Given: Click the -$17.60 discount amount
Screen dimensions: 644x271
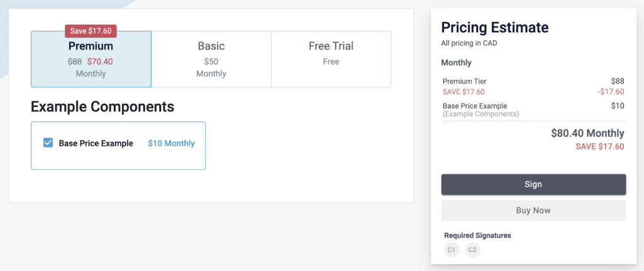Looking at the screenshot, I should 611,92.
